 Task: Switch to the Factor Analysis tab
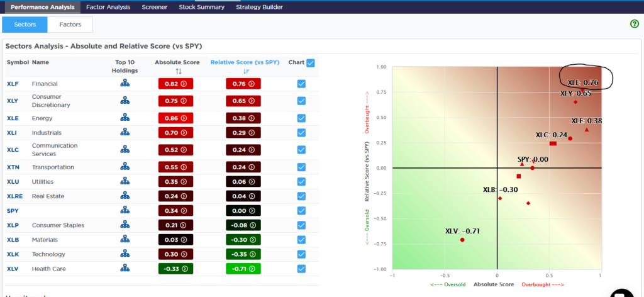coord(108,8)
